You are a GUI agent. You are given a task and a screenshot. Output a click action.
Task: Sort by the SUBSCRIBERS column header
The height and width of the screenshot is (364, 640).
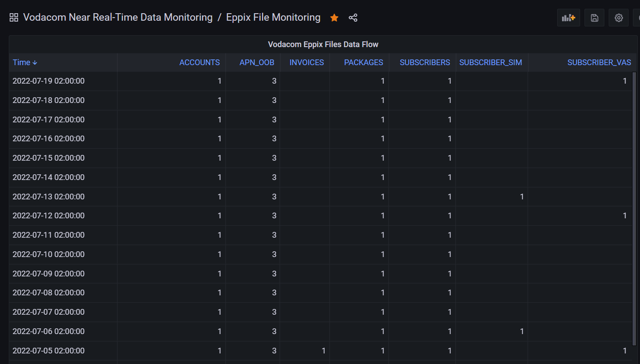pyautogui.click(x=425, y=63)
